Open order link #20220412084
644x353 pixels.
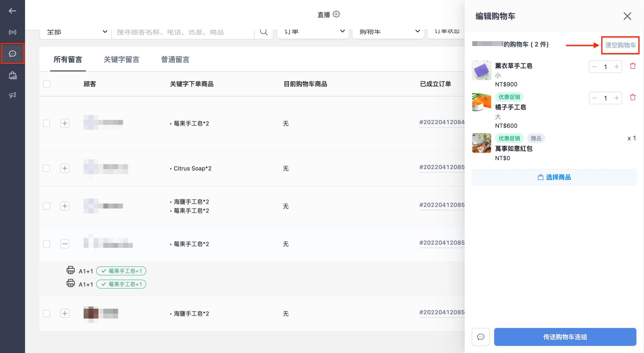coord(442,122)
